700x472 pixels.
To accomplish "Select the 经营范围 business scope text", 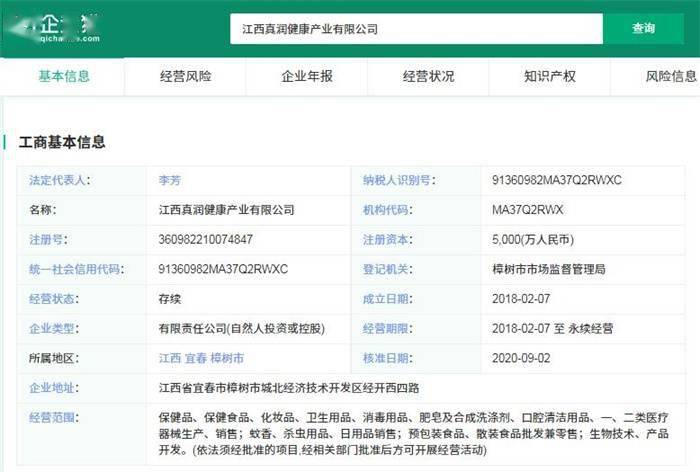I will [x=413, y=434].
